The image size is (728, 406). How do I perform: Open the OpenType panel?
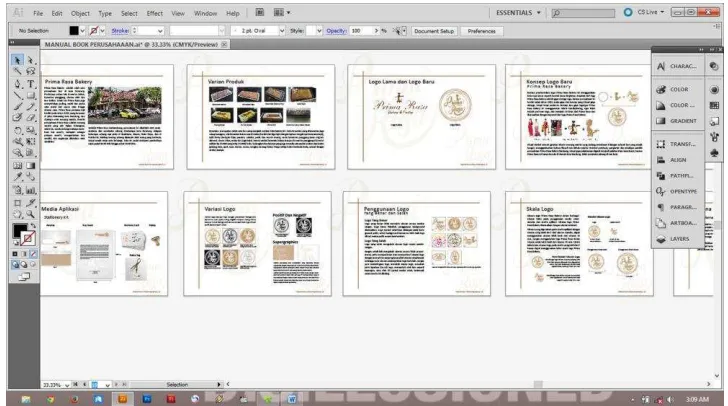pyautogui.click(x=678, y=191)
